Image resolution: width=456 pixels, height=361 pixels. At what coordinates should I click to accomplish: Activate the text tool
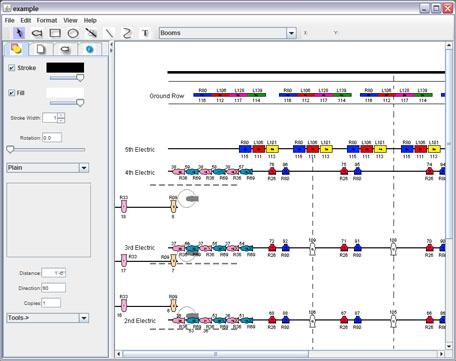[145, 33]
